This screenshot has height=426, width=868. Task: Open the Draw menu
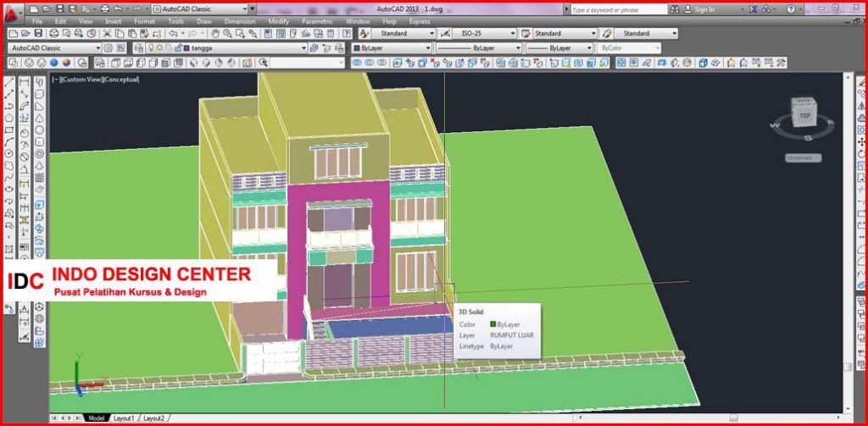[x=204, y=21]
